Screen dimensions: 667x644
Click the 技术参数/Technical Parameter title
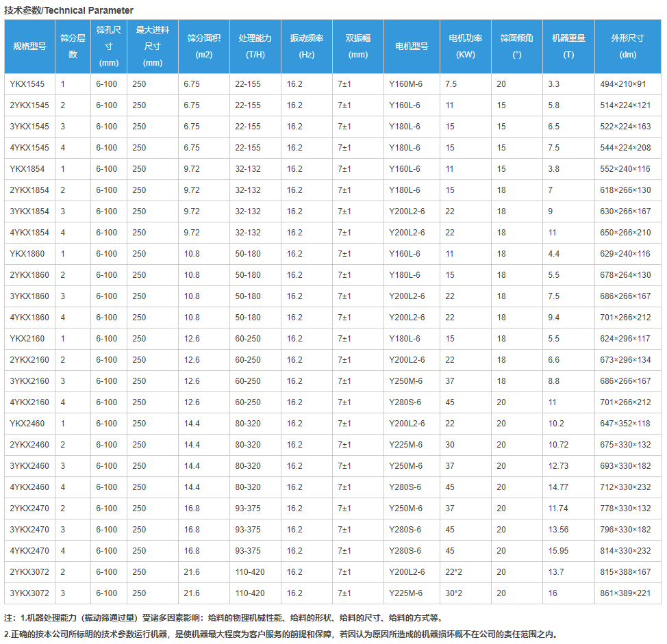pos(68,10)
